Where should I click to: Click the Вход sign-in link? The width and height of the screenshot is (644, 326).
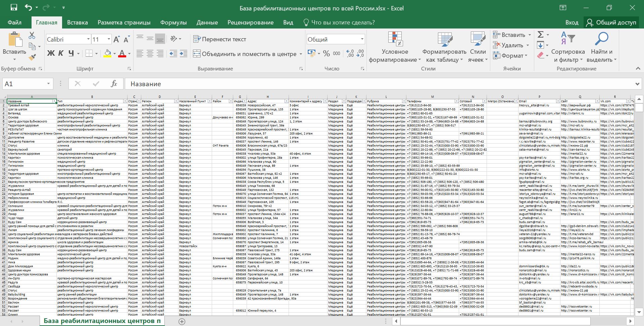[572, 22]
